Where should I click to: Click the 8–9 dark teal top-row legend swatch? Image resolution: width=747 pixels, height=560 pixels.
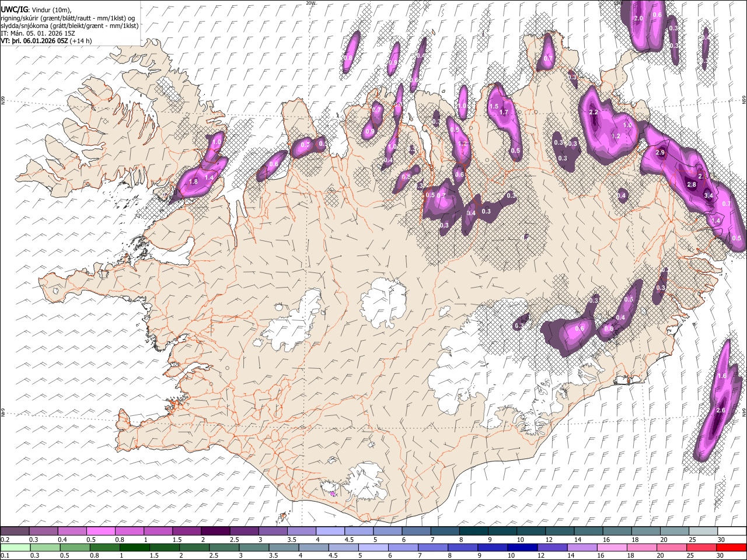point(474,531)
